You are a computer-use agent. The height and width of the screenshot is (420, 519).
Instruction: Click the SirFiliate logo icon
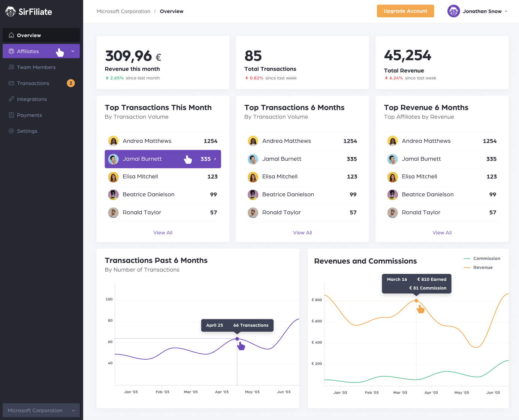pos(10,12)
